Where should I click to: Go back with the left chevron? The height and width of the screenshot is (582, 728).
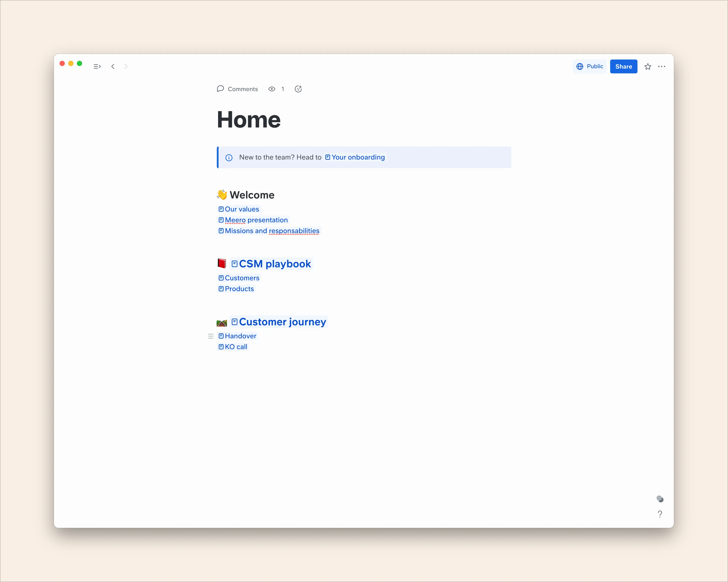coord(113,66)
